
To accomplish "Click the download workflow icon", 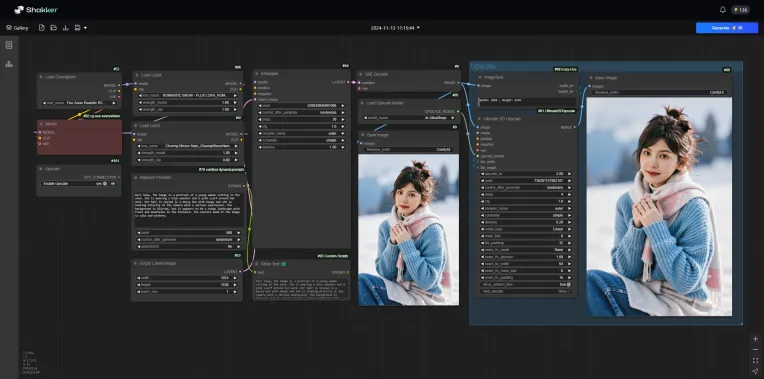I will click(x=65, y=28).
